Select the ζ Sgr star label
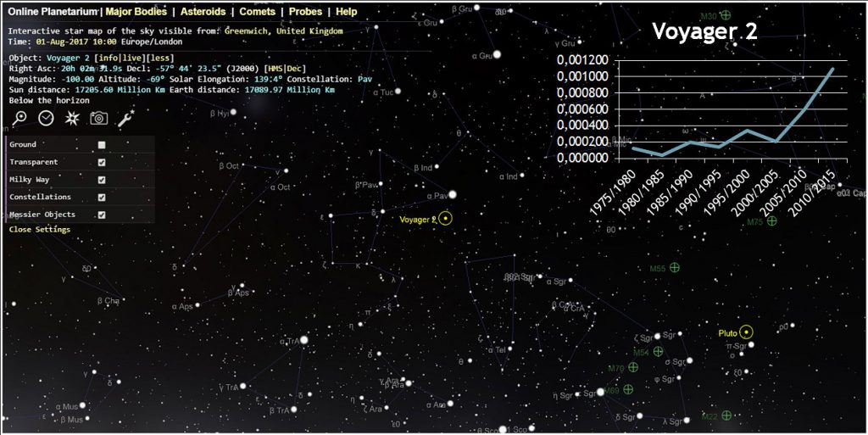 pos(643,337)
